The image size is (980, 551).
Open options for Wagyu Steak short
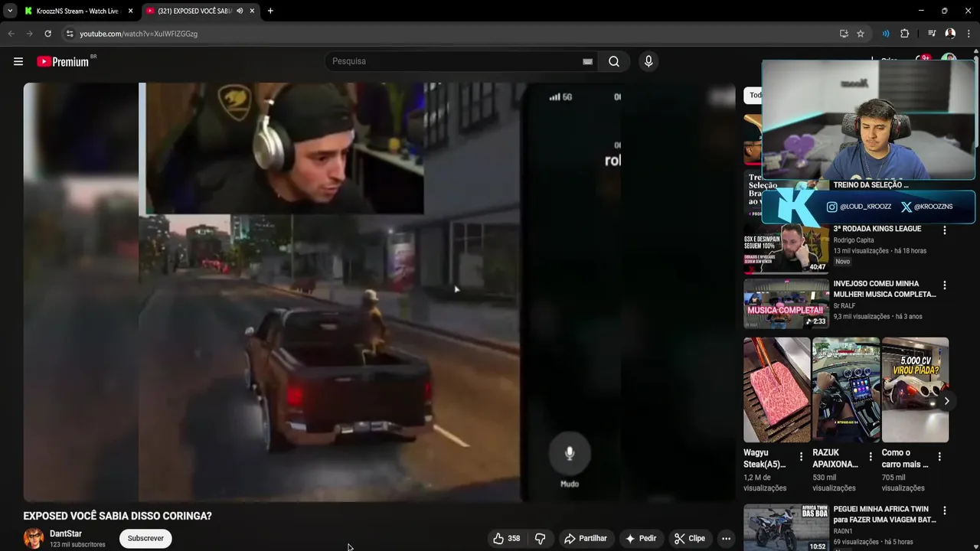(801, 457)
